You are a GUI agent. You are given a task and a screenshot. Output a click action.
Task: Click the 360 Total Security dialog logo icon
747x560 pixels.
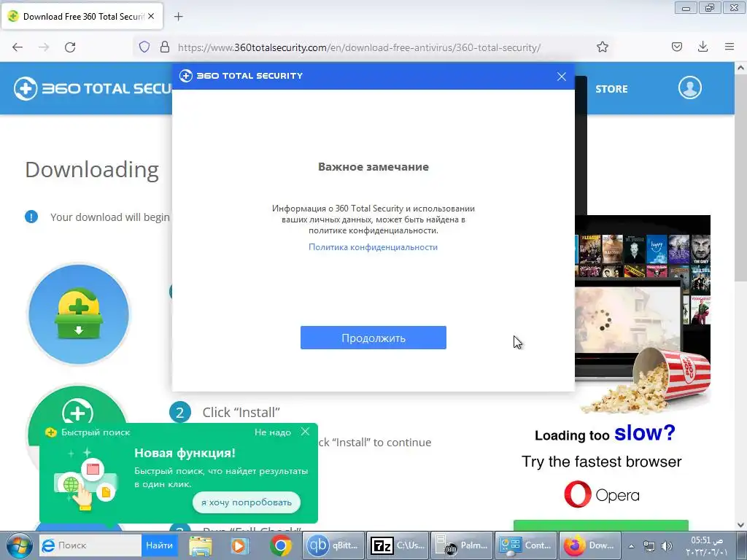click(186, 76)
